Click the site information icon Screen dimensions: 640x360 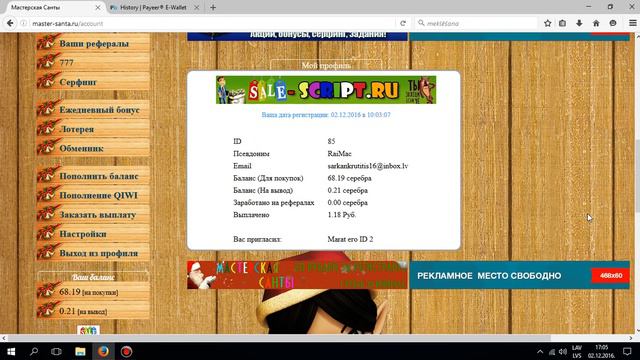(24, 23)
